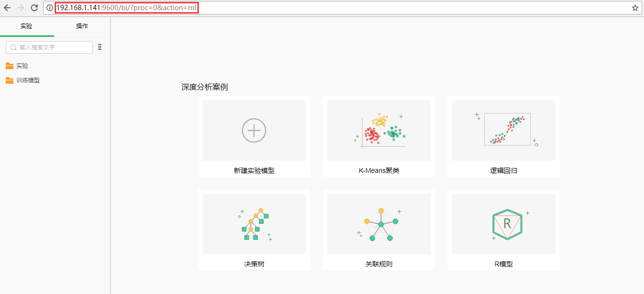Click the 关联规则 label
Viewport: 644px width, 294px height.
[x=379, y=264]
